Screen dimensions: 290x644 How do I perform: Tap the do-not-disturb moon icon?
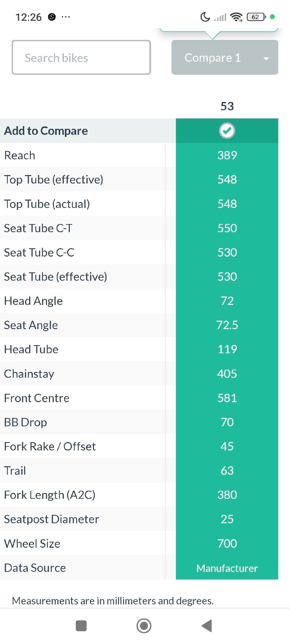pyautogui.click(x=205, y=17)
